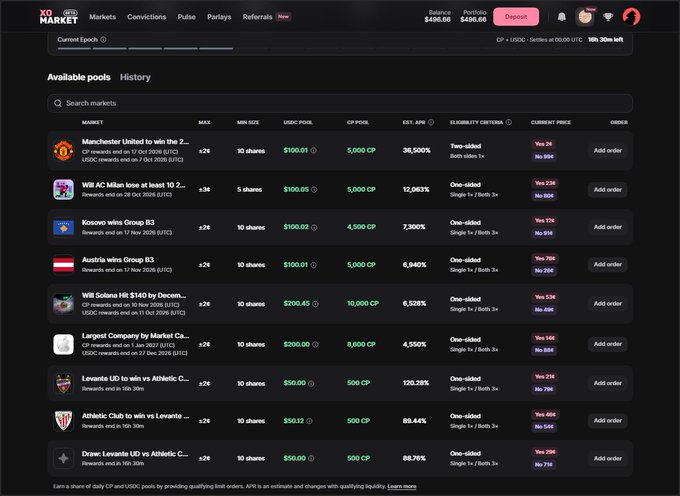The width and height of the screenshot is (680, 496).
Task: Open the Parlays nav item
Action: (x=219, y=17)
